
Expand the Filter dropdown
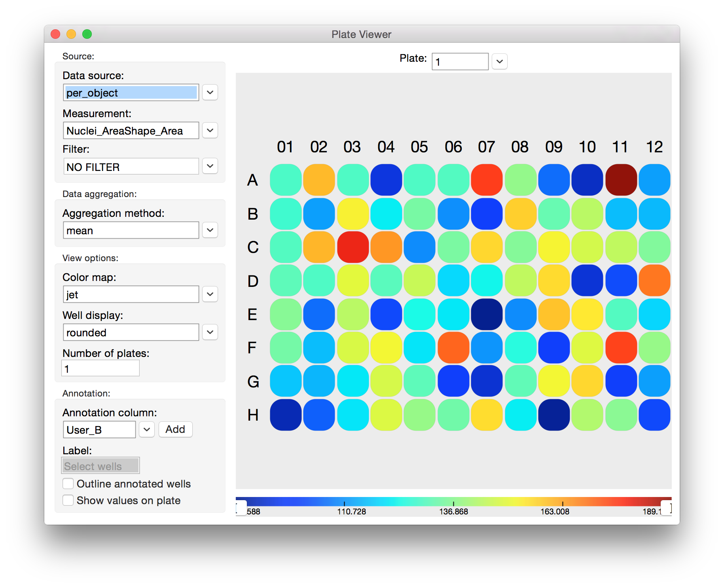[x=210, y=166]
